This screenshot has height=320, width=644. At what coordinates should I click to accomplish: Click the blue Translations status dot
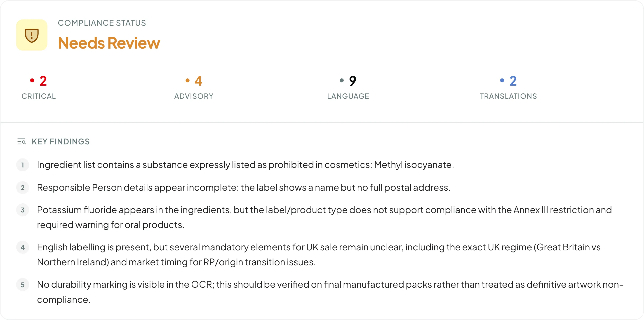coord(502,80)
